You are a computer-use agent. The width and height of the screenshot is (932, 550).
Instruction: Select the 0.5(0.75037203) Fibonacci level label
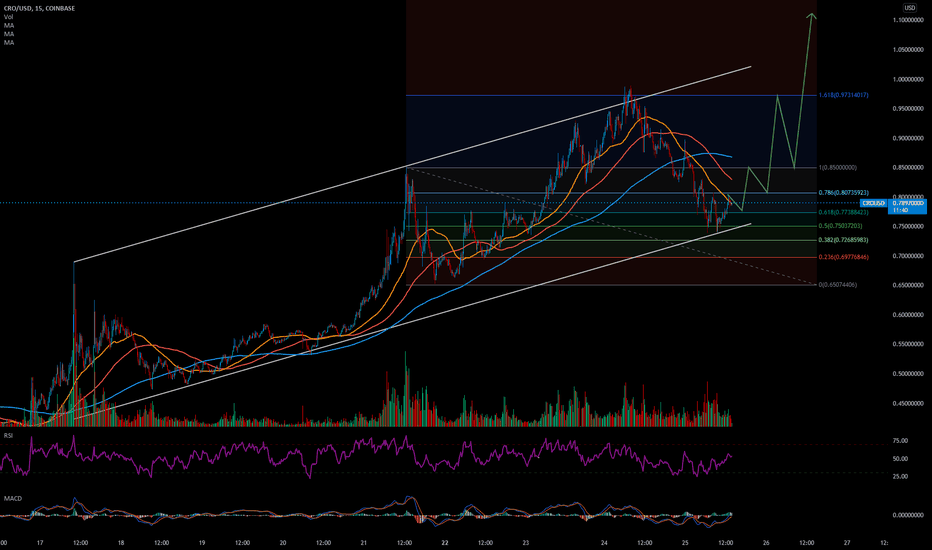coord(840,226)
